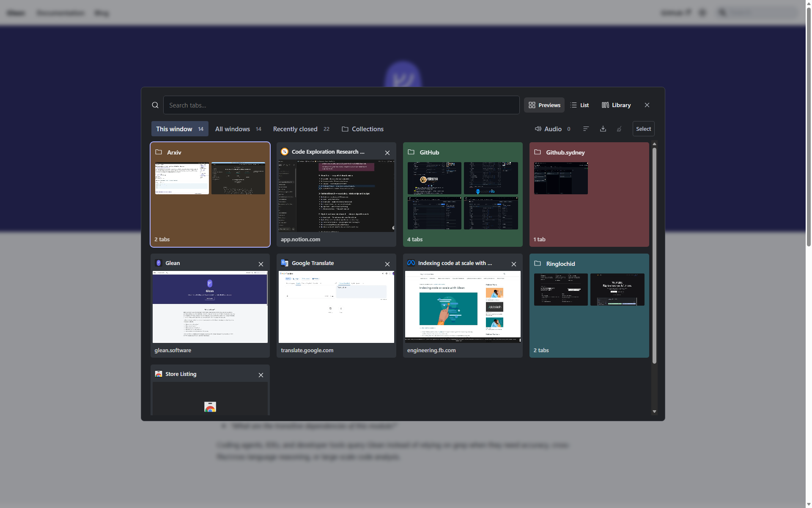Click the background page scrollbar

(x=809, y=127)
